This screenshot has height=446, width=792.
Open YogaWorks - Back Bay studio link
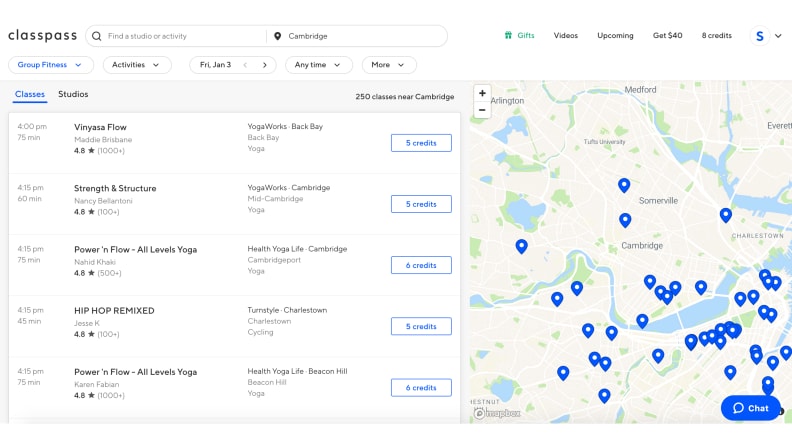pos(285,126)
